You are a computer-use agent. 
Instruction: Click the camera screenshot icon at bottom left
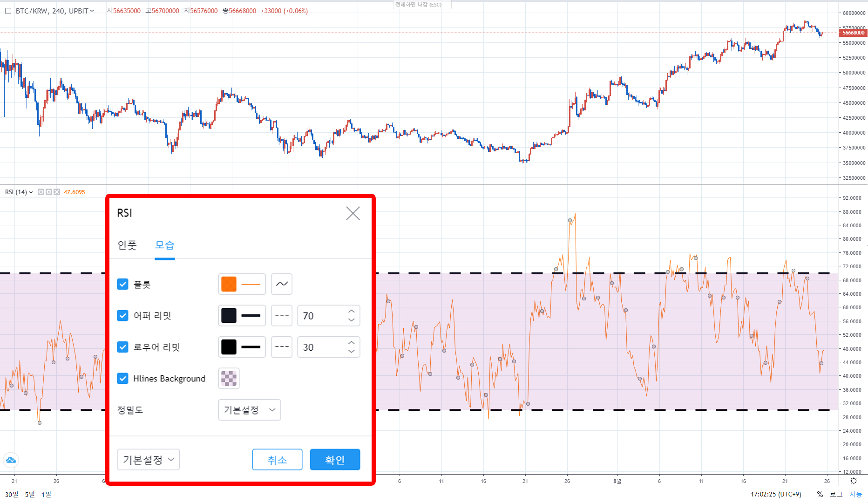11,460
